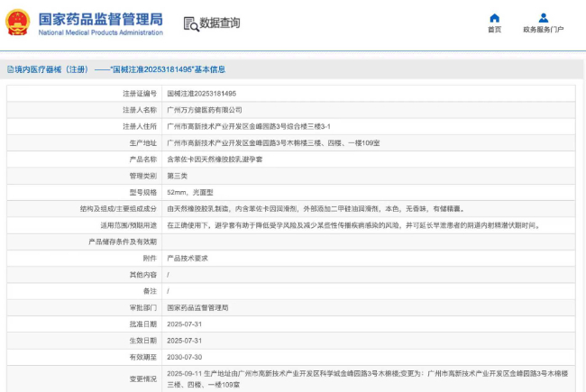
Task: Open the 数据查询 text link
Action: (x=220, y=23)
